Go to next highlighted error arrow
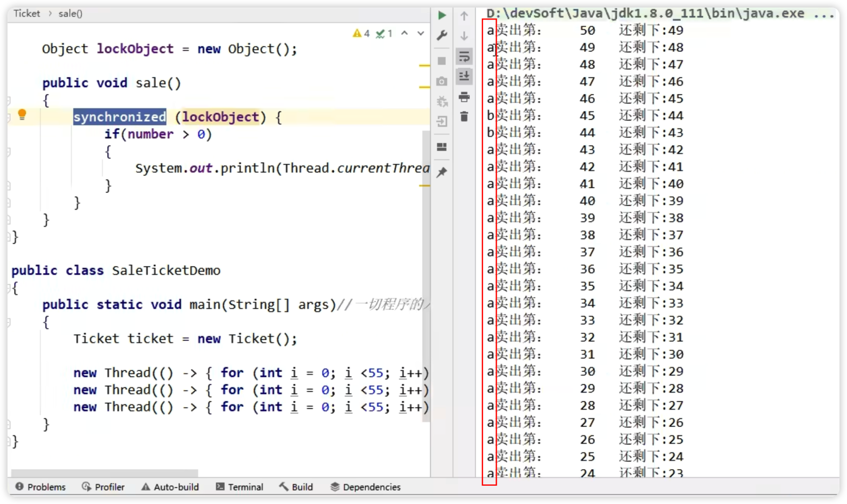Screen dimensions: 847x504 point(421,33)
